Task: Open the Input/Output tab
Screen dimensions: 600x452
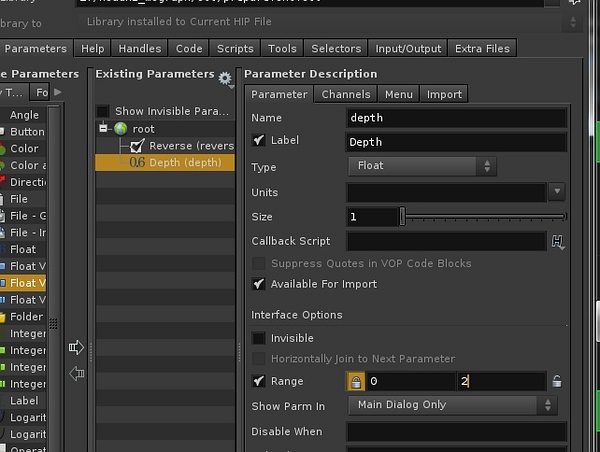Action: 408,49
